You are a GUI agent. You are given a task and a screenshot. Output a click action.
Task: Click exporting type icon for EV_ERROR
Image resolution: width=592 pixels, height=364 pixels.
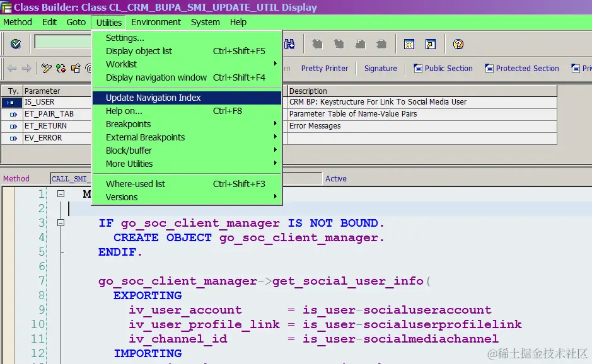click(x=13, y=139)
